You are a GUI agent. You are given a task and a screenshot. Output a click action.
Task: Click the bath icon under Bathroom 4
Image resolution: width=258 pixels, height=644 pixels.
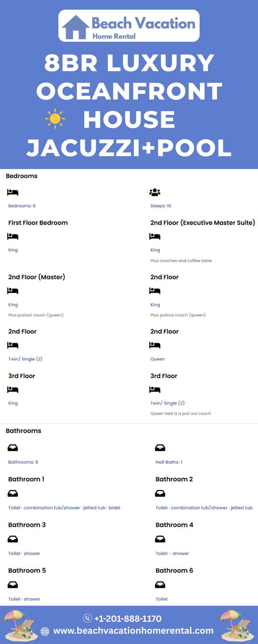[x=160, y=539]
